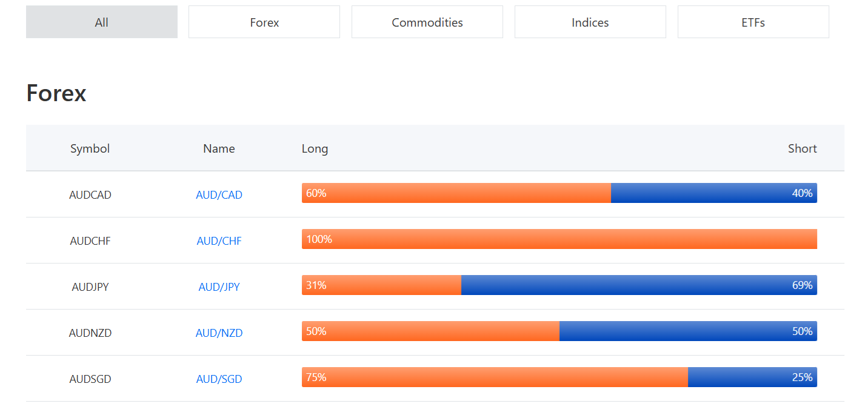The height and width of the screenshot is (418, 868).
Task: Select the All filter tab
Action: [x=102, y=22]
